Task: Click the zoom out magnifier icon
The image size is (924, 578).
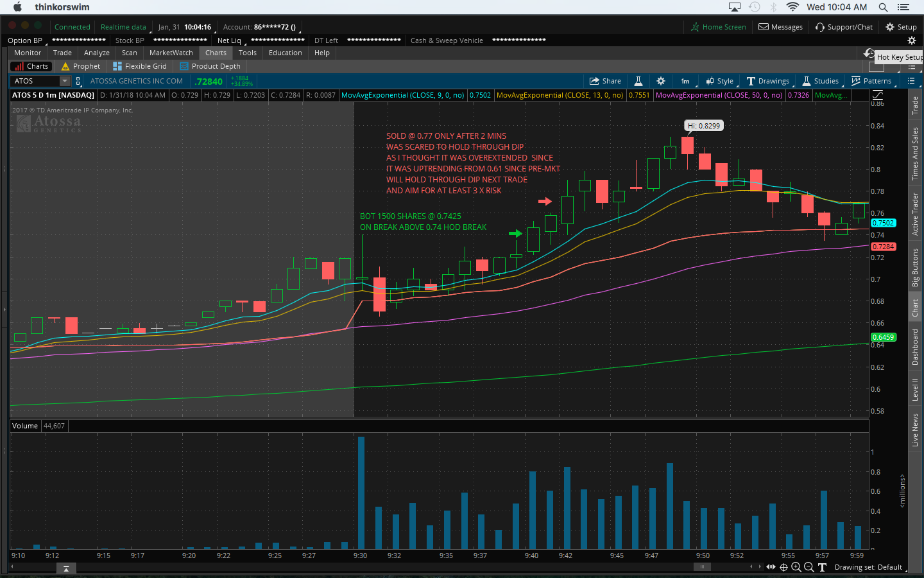Action: point(809,567)
